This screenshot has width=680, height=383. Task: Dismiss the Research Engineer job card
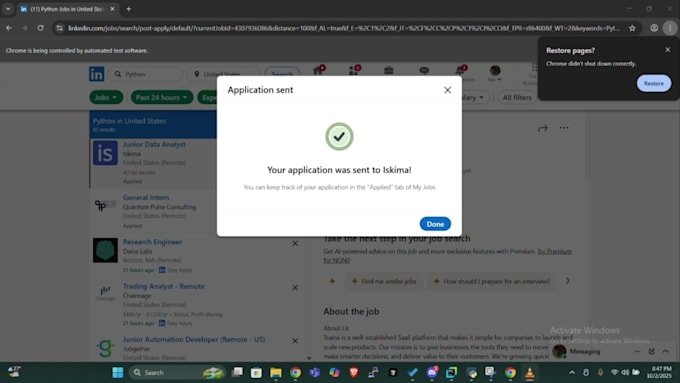pyautogui.click(x=295, y=243)
